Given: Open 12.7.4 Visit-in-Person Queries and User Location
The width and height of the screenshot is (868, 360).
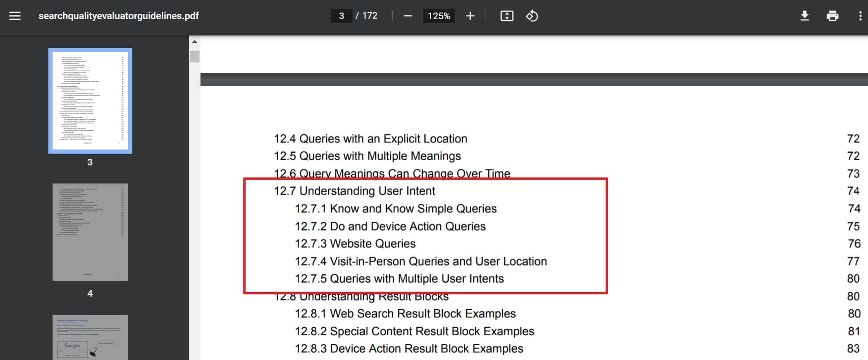Looking at the screenshot, I should [421, 261].
